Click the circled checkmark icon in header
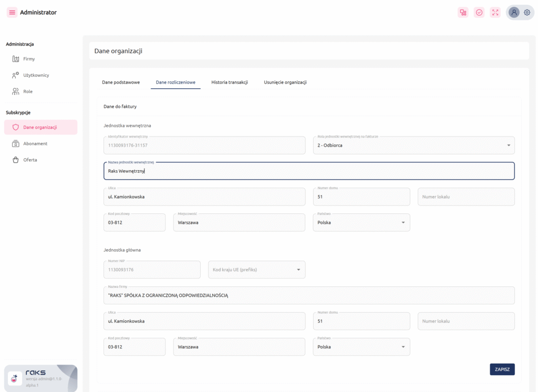 click(x=479, y=13)
